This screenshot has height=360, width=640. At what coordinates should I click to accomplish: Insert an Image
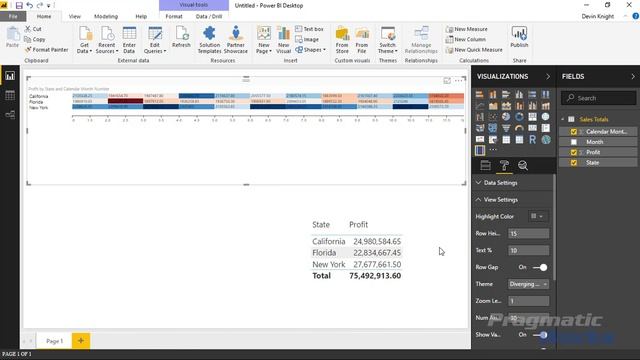coord(307,40)
